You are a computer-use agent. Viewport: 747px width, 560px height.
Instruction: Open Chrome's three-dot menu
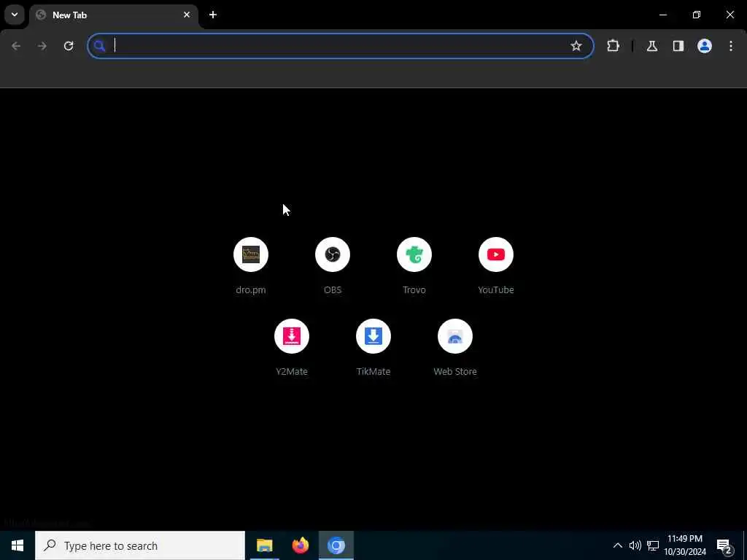pyautogui.click(x=731, y=46)
